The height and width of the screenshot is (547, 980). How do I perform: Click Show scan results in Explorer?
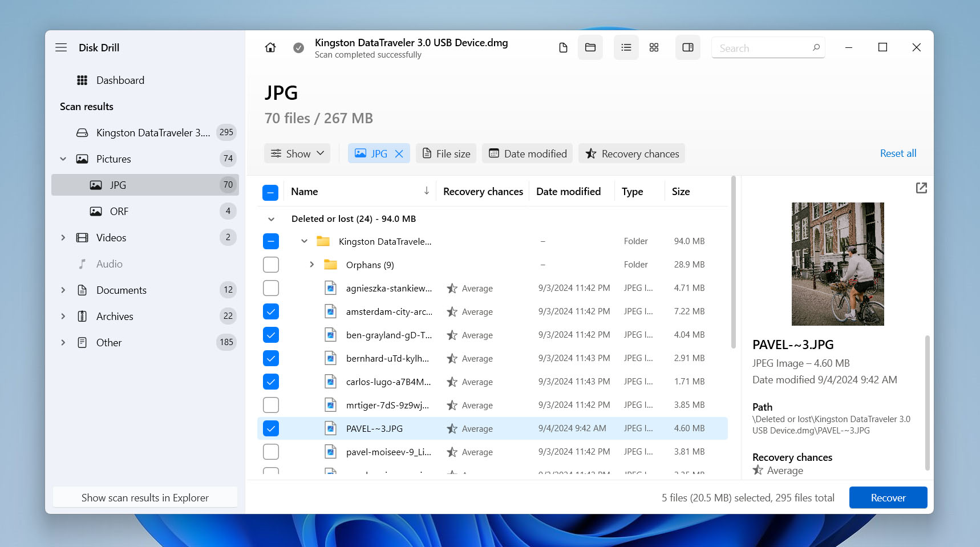point(145,497)
